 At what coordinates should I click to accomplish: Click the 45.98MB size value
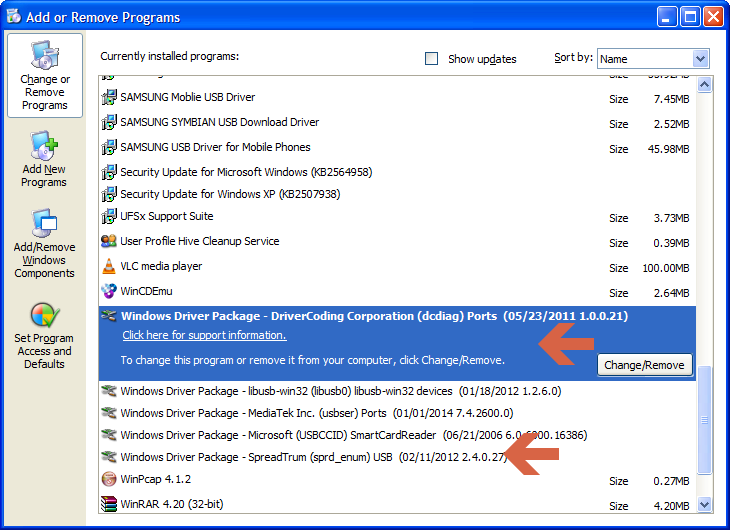[x=669, y=149]
